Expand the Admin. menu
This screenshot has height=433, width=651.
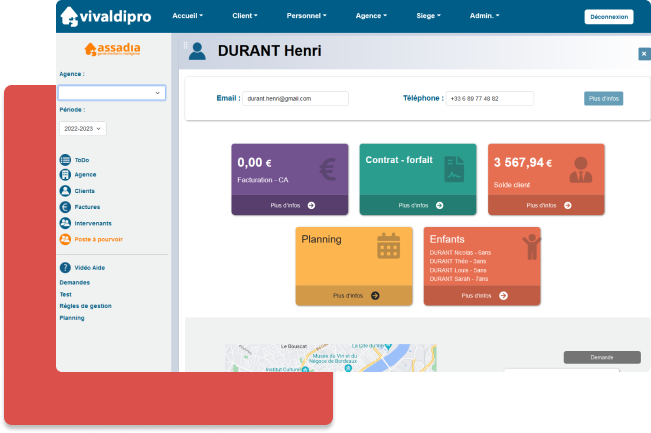485,16
